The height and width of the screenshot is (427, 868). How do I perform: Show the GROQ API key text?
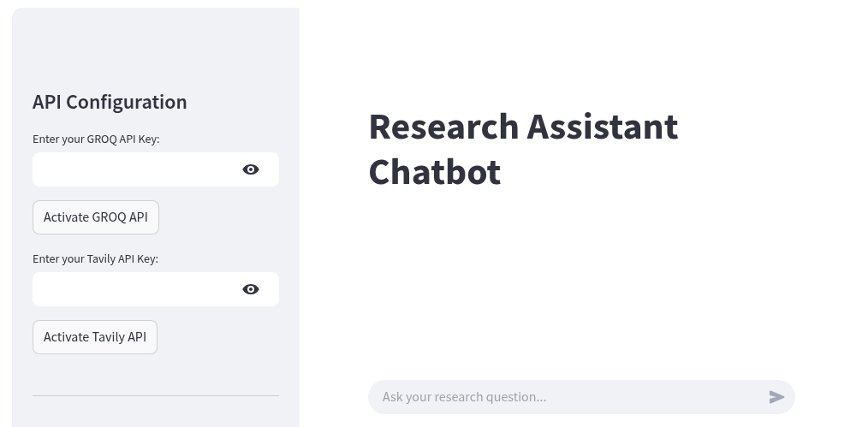click(x=251, y=169)
